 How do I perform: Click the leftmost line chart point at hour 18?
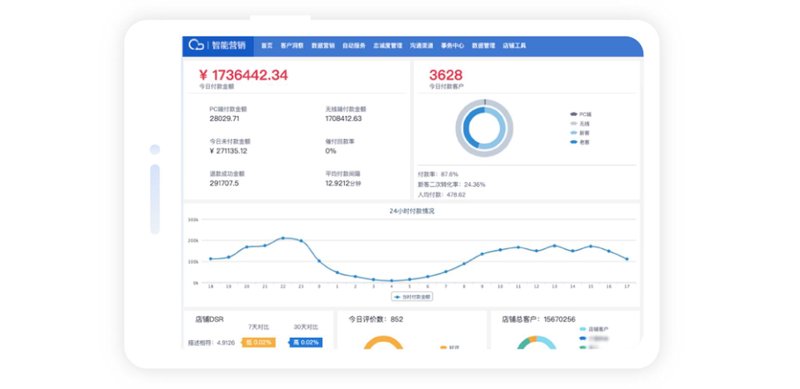[211, 259]
